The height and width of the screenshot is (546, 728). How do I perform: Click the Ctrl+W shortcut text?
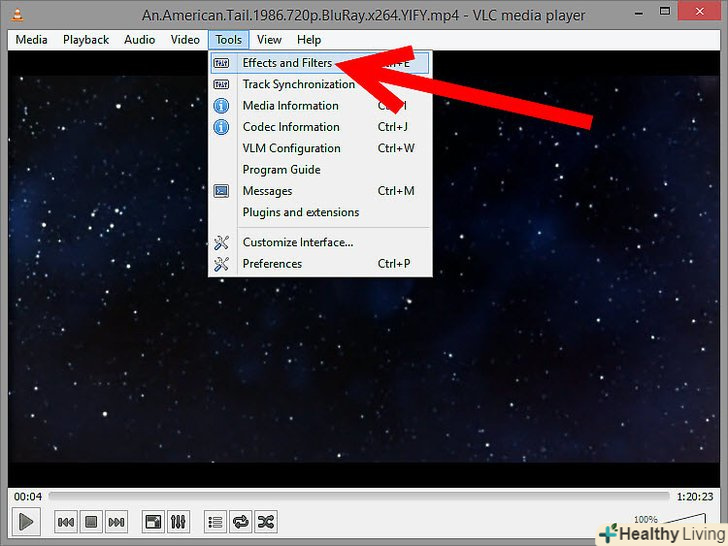pos(396,148)
